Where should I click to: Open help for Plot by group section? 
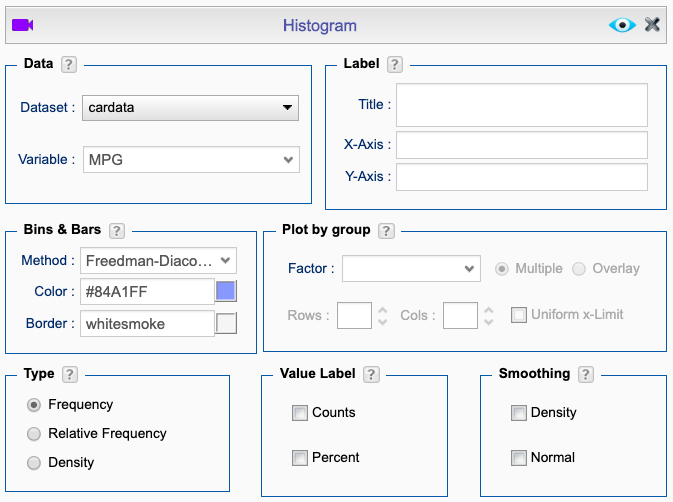click(x=386, y=231)
